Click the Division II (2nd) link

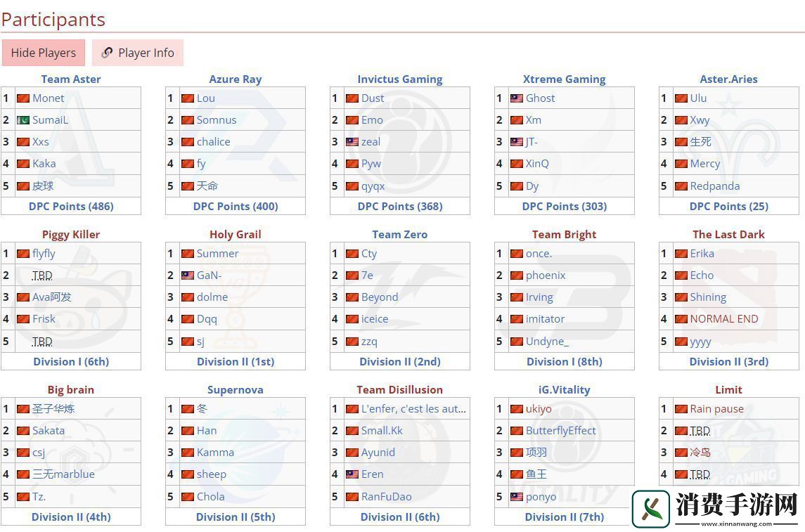pyautogui.click(x=400, y=362)
